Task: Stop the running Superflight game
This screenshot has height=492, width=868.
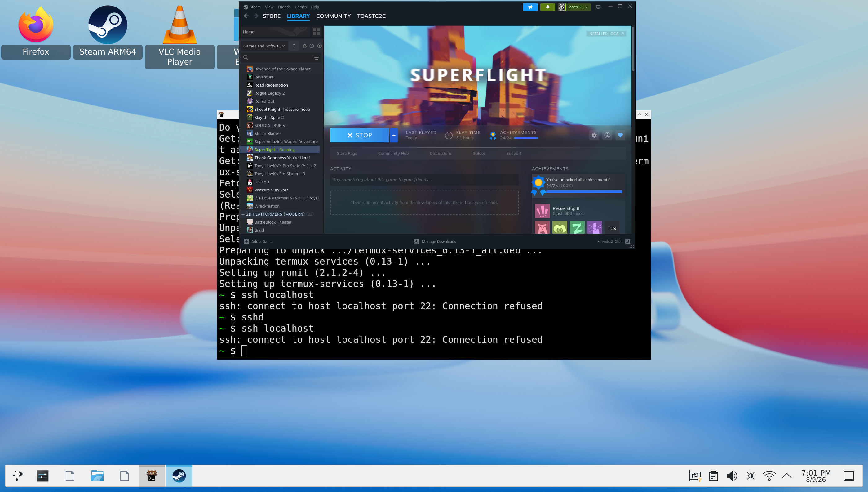Action: point(360,135)
